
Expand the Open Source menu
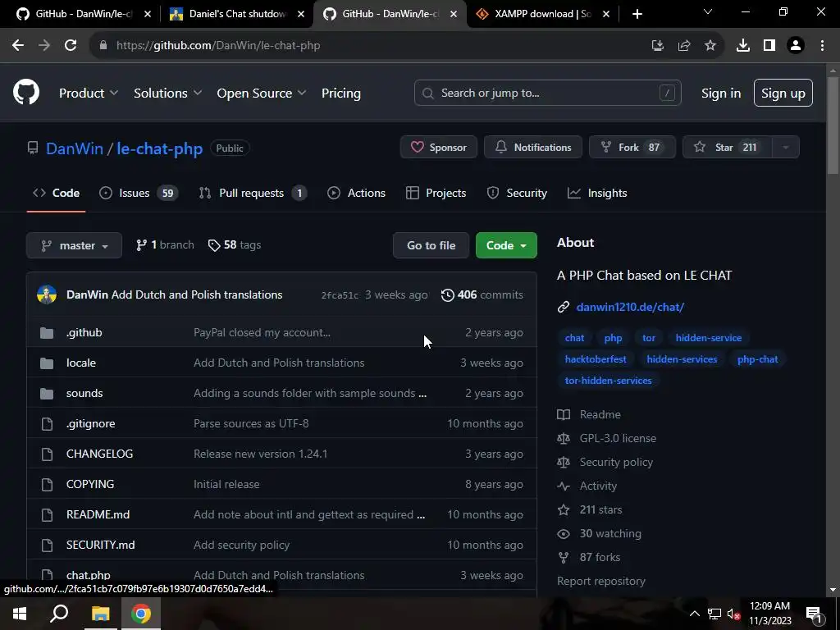(x=262, y=93)
